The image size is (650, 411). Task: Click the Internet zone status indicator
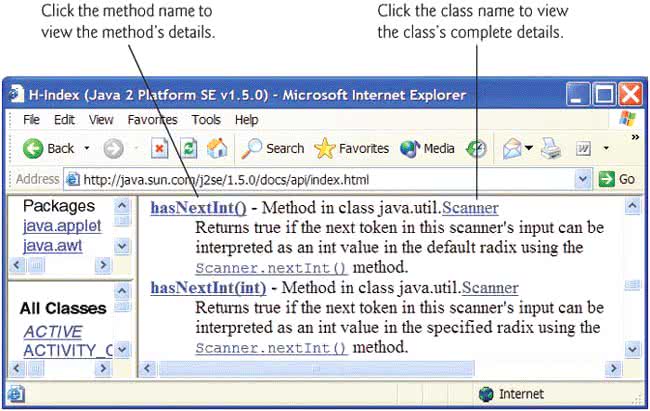click(511, 394)
